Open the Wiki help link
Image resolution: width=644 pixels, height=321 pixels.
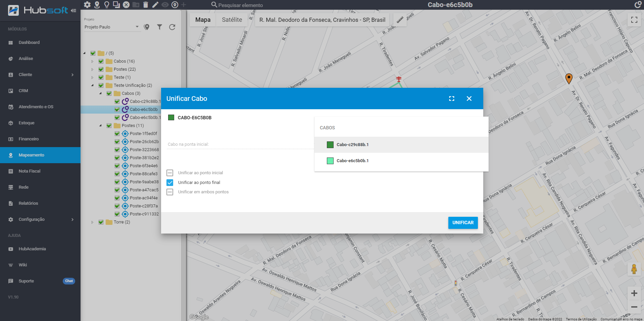click(x=40, y=265)
